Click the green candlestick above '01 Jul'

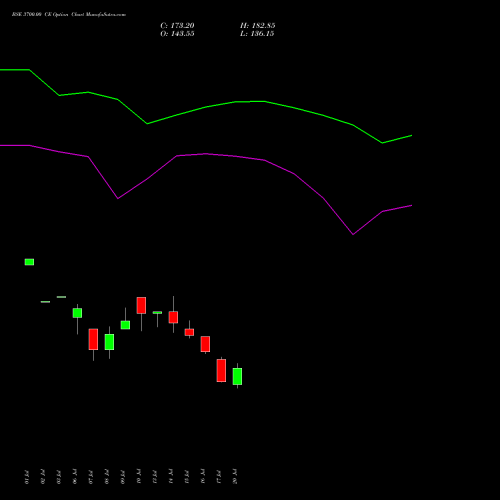click(29, 262)
